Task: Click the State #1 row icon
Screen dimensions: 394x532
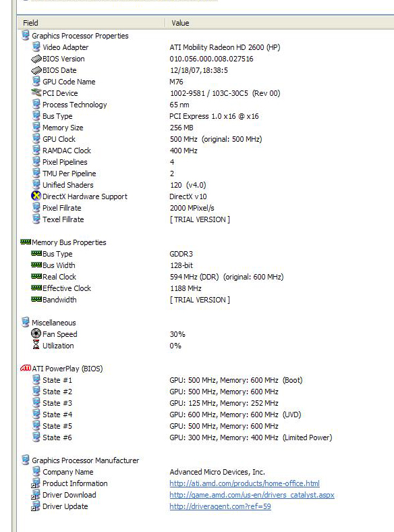Action: (x=36, y=379)
